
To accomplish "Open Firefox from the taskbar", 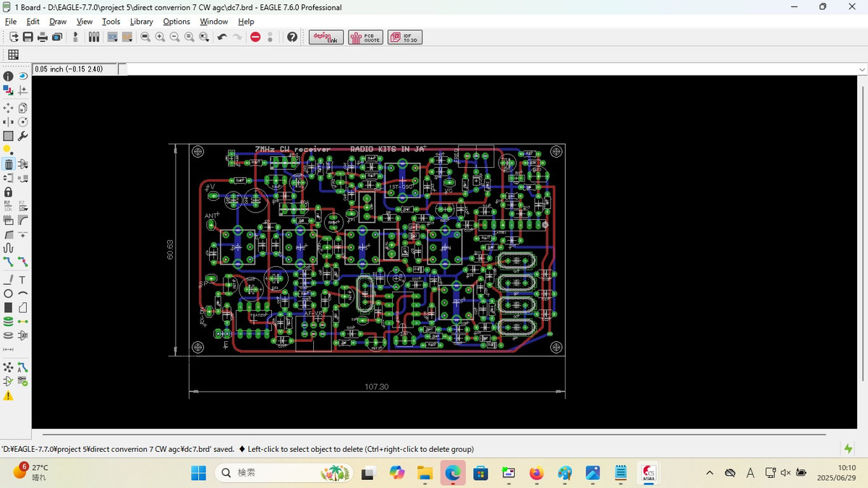I will 536,473.
